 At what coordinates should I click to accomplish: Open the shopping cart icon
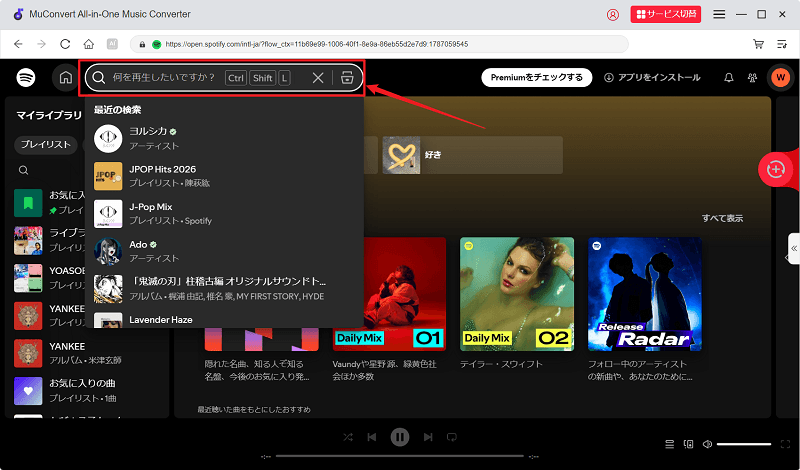pyautogui.click(x=759, y=44)
